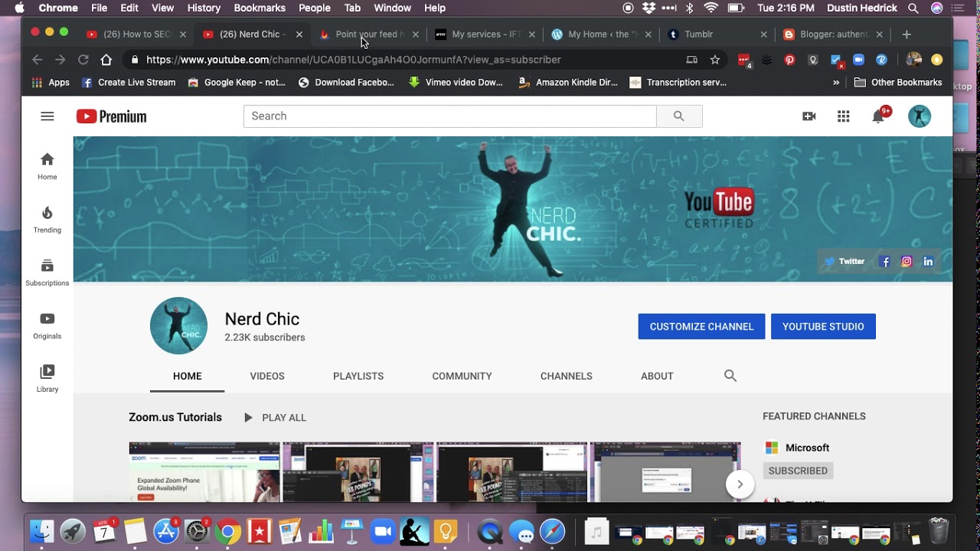Click Spotlight search in menu bar
This screenshot has width=980, height=551.
tap(913, 8)
